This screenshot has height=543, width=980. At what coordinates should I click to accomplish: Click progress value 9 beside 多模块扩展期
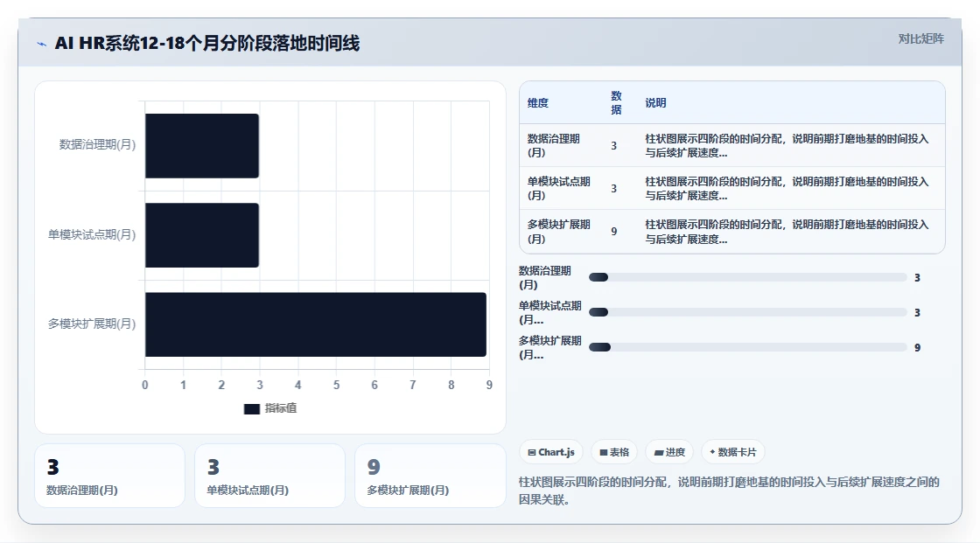click(x=917, y=347)
